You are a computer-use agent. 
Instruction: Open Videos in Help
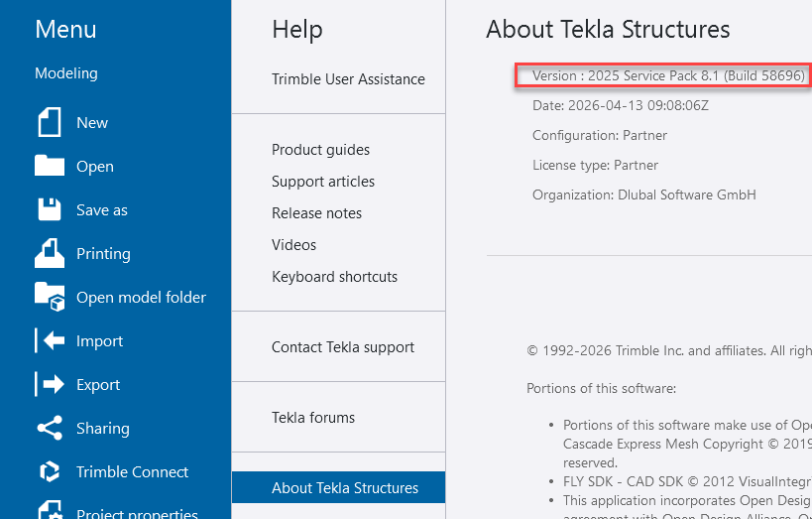tap(293, 244)
